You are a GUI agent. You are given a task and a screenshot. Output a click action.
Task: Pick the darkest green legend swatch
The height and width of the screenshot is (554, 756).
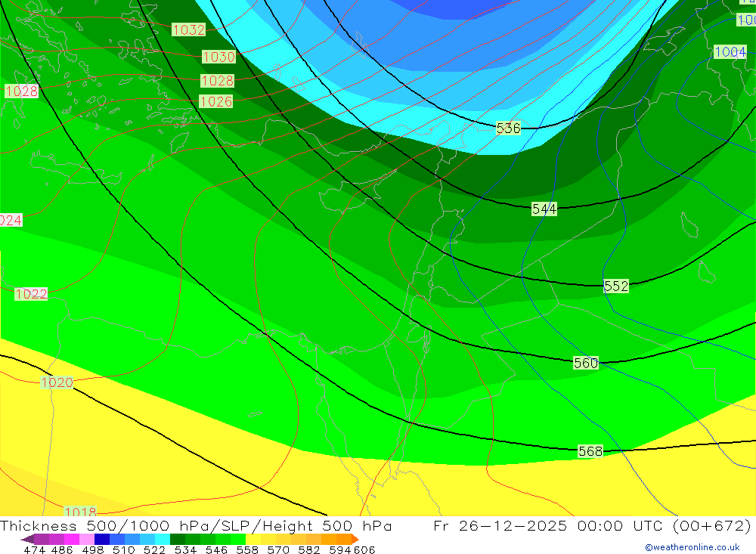click(178, 539)
